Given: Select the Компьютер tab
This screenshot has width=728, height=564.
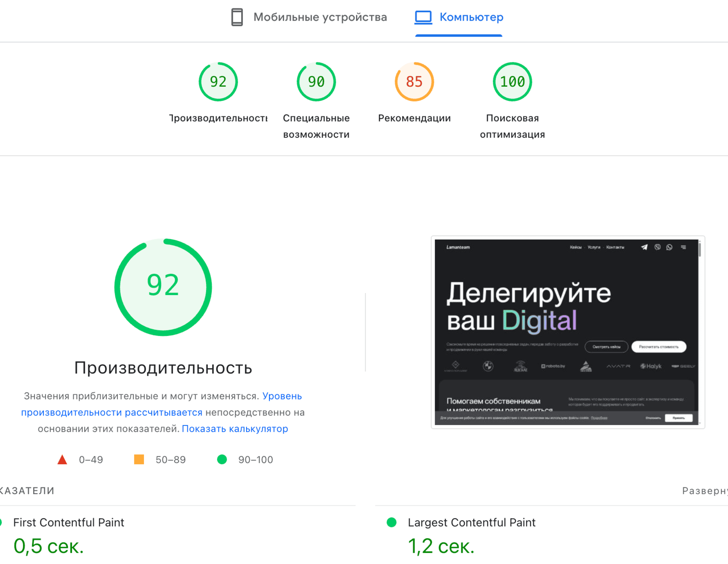Looking at the screenshot, I should [471, 17].
